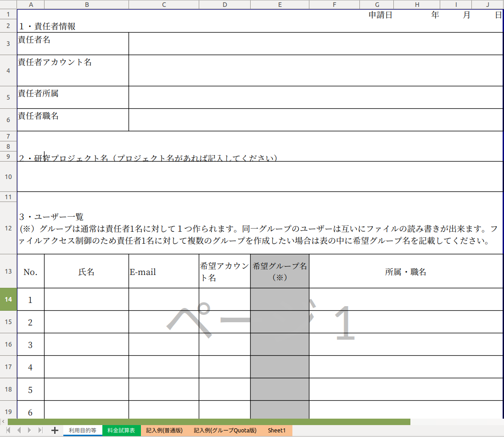
Task: Click the 責任者名 input cell
Action: coord(315,44)
